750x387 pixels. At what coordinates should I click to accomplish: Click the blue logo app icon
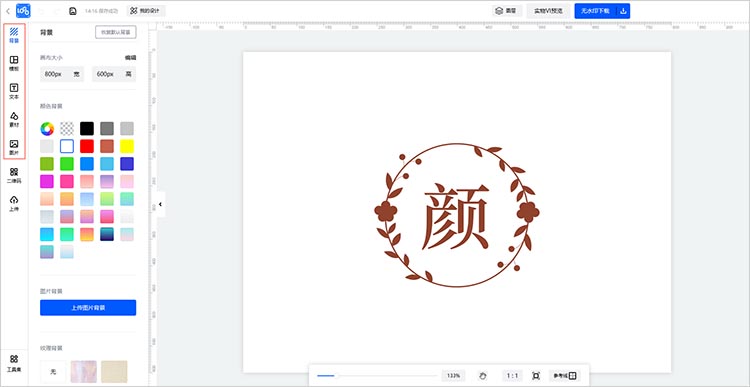[x=23, y=11]
